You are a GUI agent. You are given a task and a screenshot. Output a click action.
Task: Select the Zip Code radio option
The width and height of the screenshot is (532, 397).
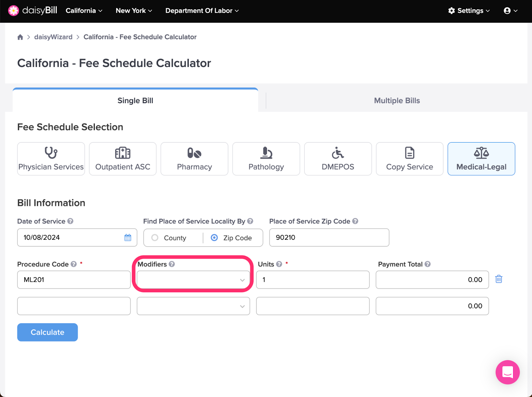click(214, 238)
